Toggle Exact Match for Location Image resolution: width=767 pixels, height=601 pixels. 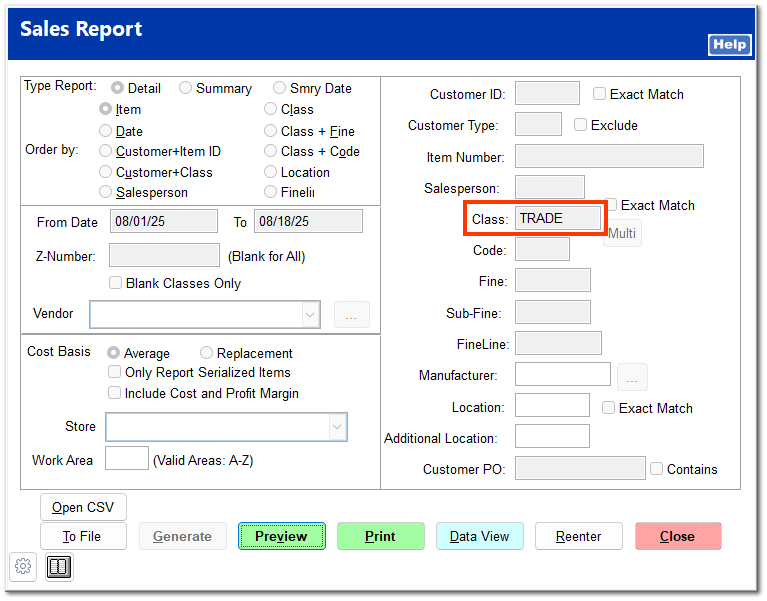pyautogui.click(x=608, y=408)
